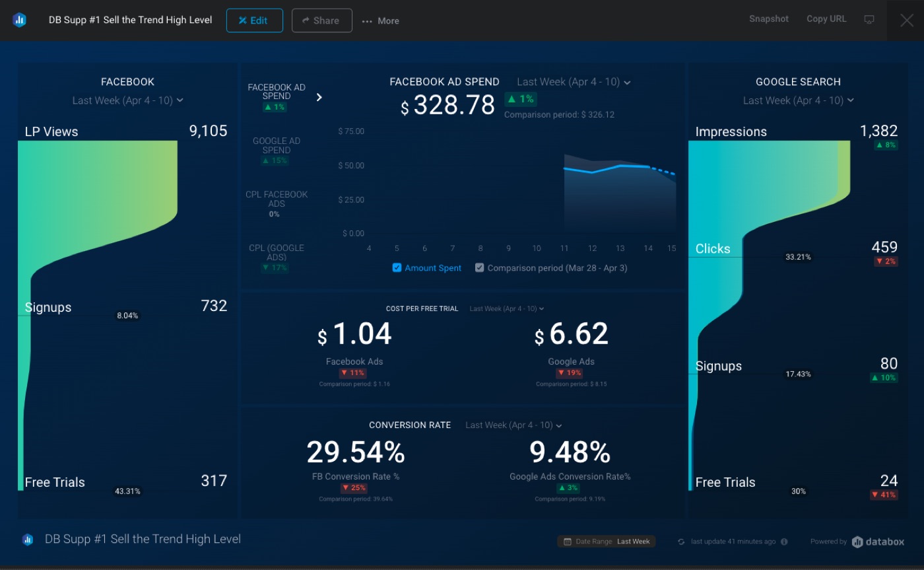Toggle the Amount Spent checkbox
The width and height of the screenshot is (924, 570).
coord(397,267)
